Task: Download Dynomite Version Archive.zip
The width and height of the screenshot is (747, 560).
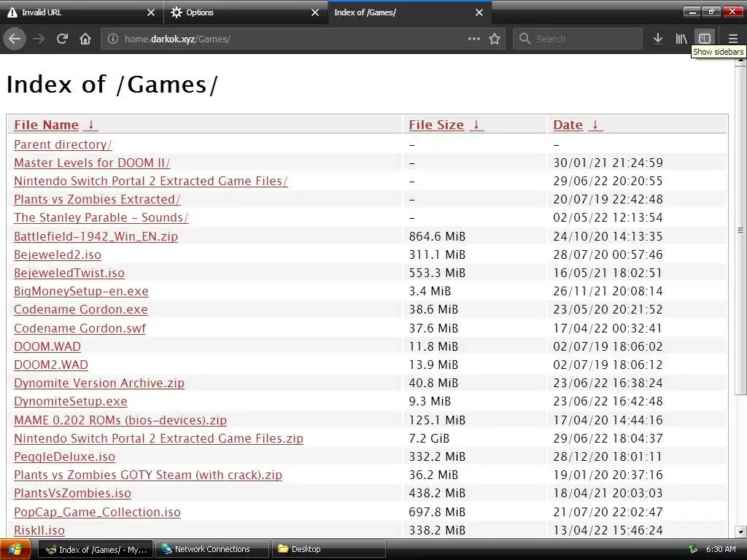Action: pyautogui.click(x=99, y=383)
